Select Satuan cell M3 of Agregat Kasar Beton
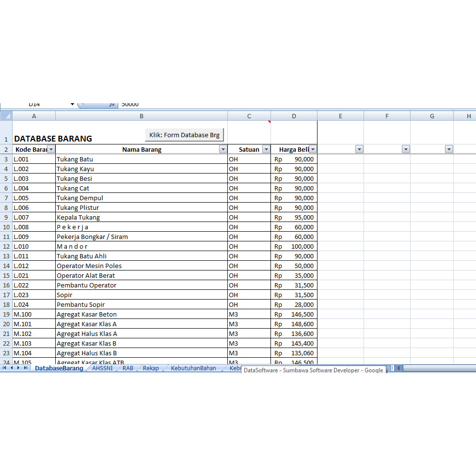 coord(249,314)
